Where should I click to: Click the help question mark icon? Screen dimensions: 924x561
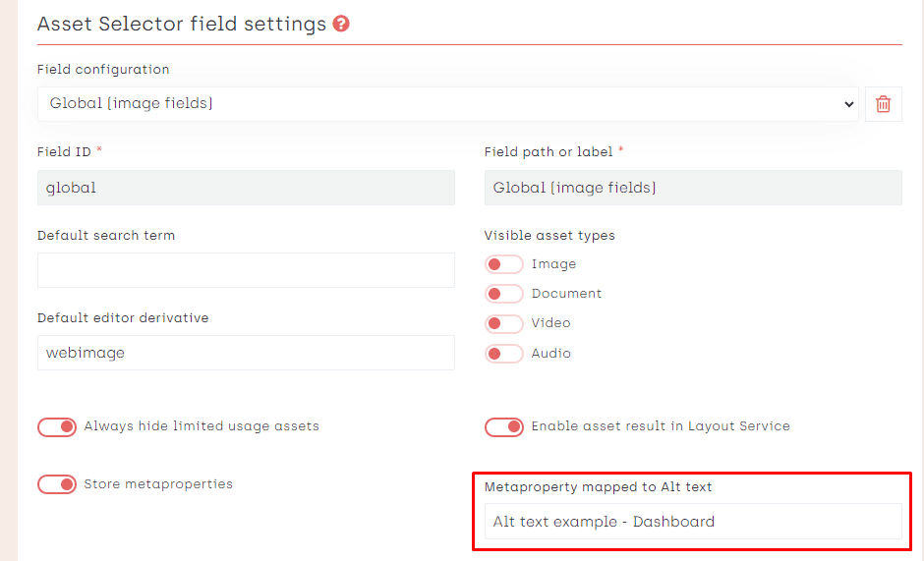pyautogui.click(x=341, y=24)
